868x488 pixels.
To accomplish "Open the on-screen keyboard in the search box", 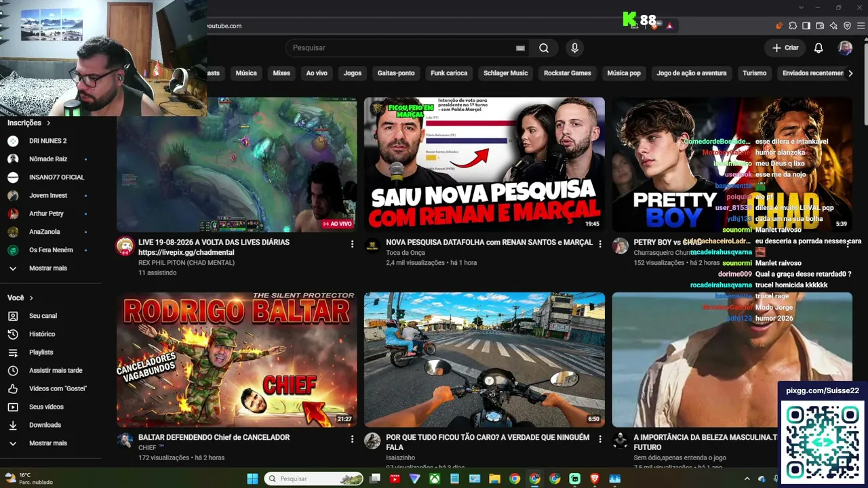I will pos(520,48).
